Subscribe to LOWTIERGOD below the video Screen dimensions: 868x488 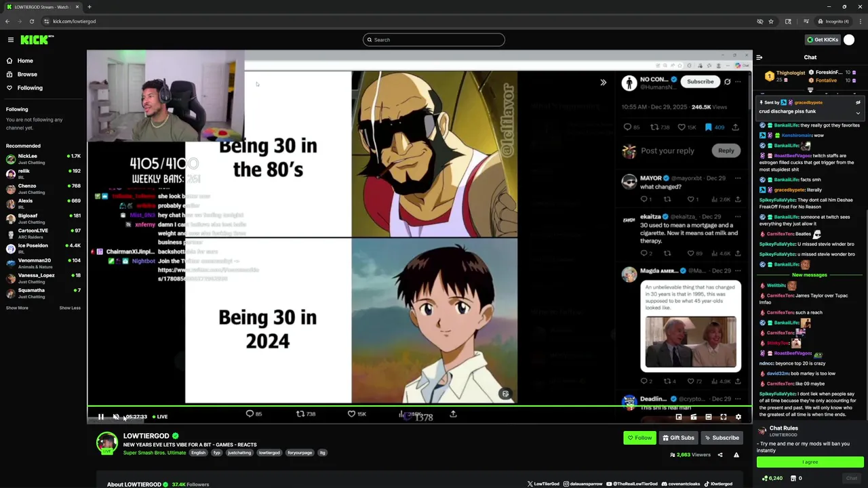722,438
